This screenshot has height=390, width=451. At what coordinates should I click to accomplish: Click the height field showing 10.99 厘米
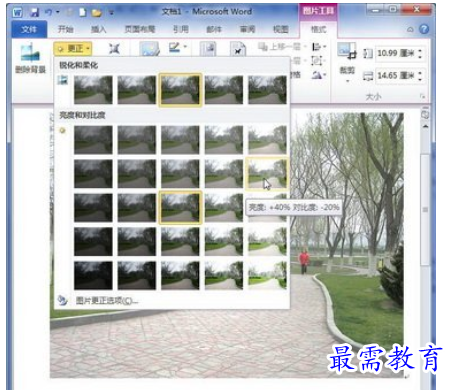[396, 53]
